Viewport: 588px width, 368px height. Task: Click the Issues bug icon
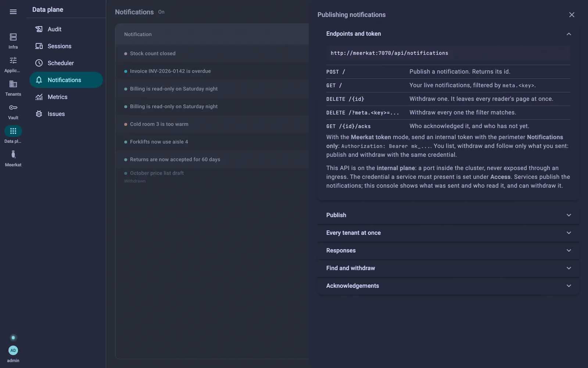39,114
